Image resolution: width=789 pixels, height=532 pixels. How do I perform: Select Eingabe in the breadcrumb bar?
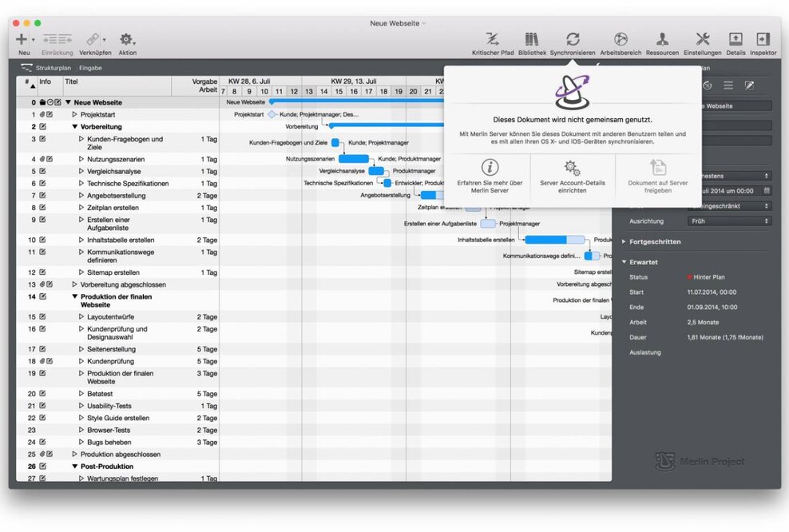90,68
